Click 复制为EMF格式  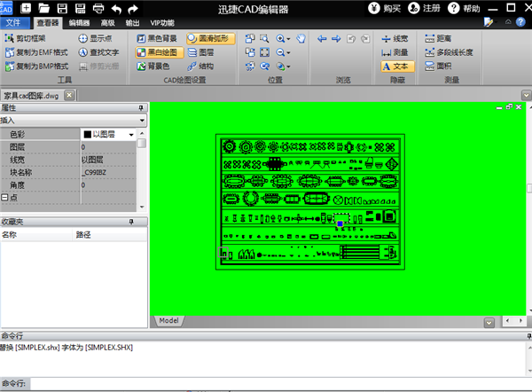pos(36,52)
